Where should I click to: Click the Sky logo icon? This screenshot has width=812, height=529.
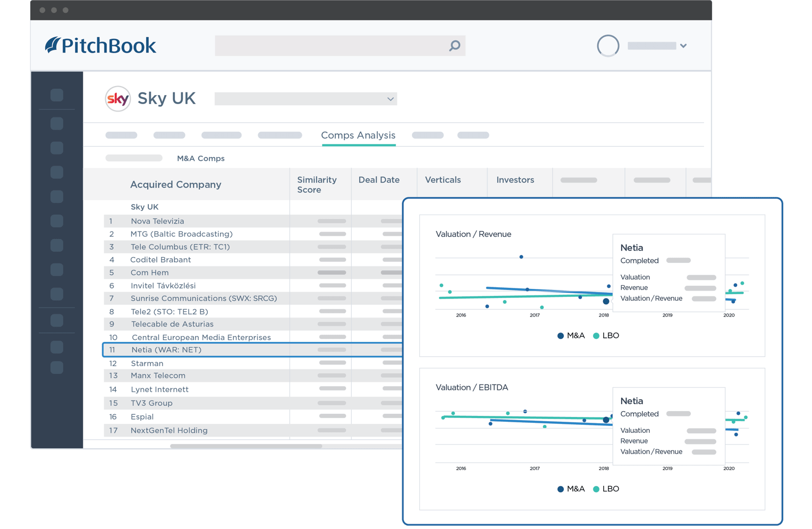[x=117, y=99]
